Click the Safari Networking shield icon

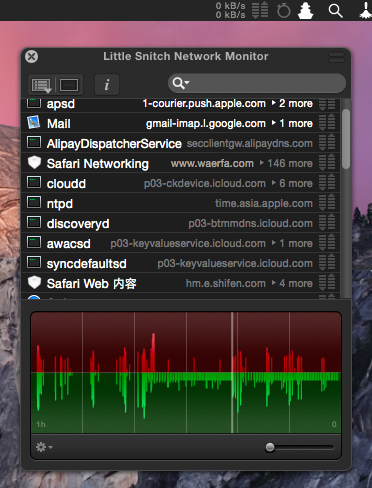point(34,163)
